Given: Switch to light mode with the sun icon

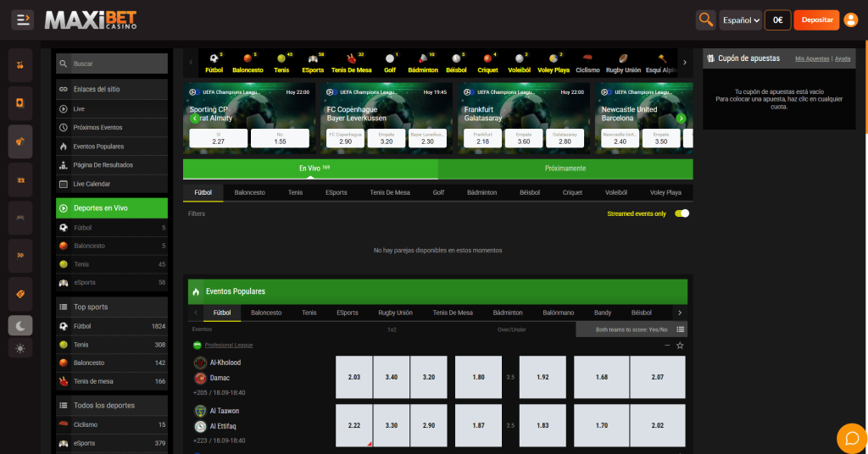Looking at the screenshot, I should 20,347.
